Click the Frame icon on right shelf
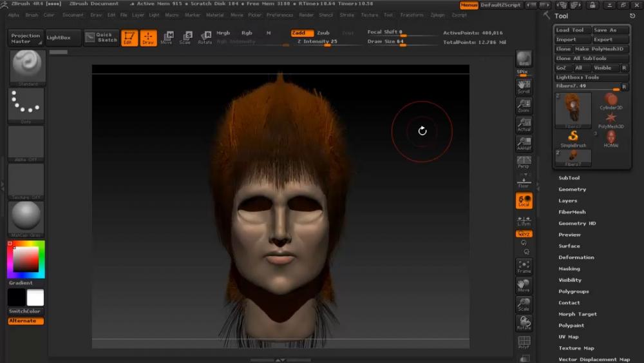 point(524,266)
